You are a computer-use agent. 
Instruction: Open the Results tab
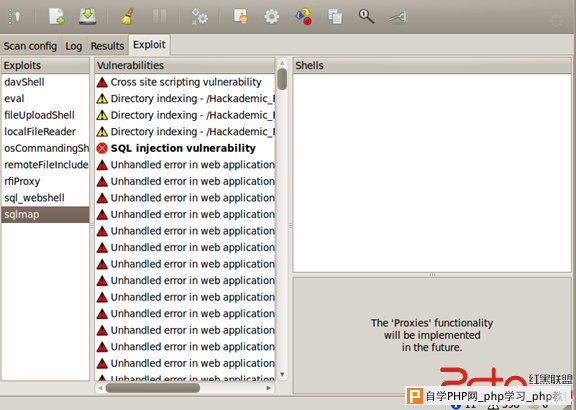[107, 46]
